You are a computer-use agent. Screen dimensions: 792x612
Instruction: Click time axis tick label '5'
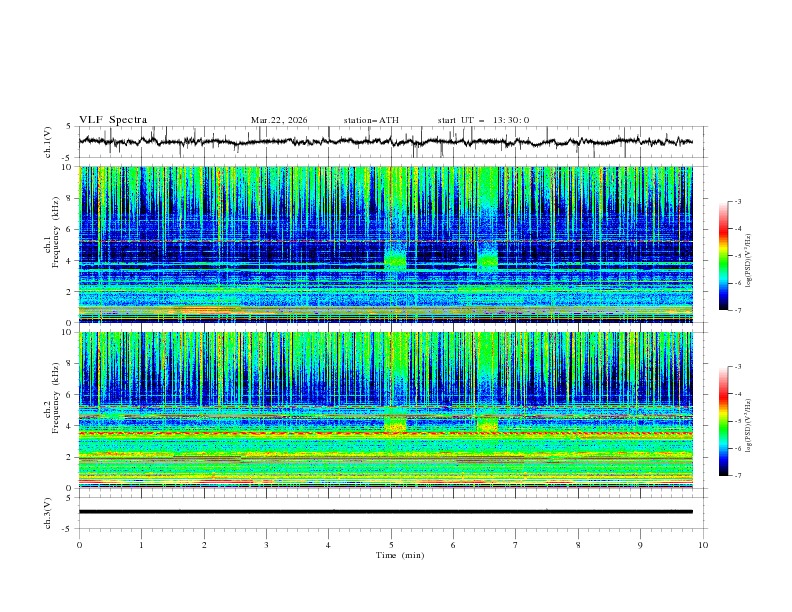pyautogui.click(x=391, y=545)
